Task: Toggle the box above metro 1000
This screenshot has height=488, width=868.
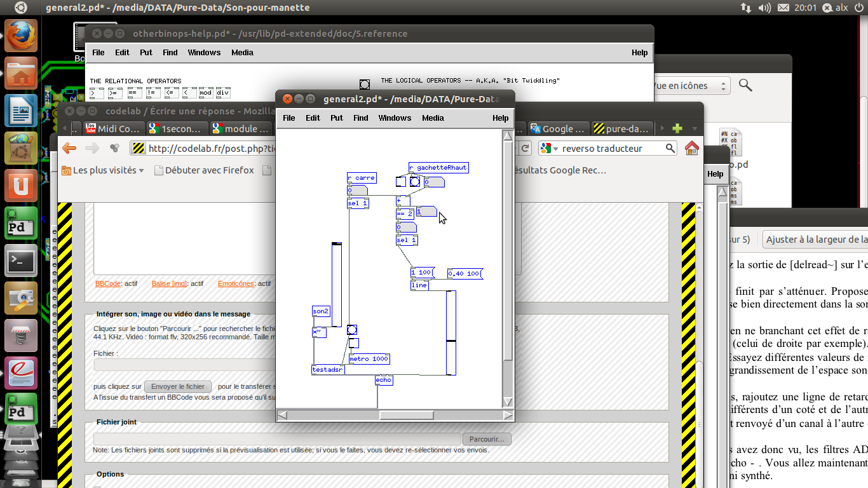Action: click(x=354, y=343)
